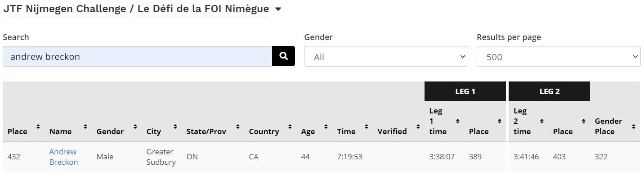Sort by Name column arrows
644x176 pixels.
[85, 127]
